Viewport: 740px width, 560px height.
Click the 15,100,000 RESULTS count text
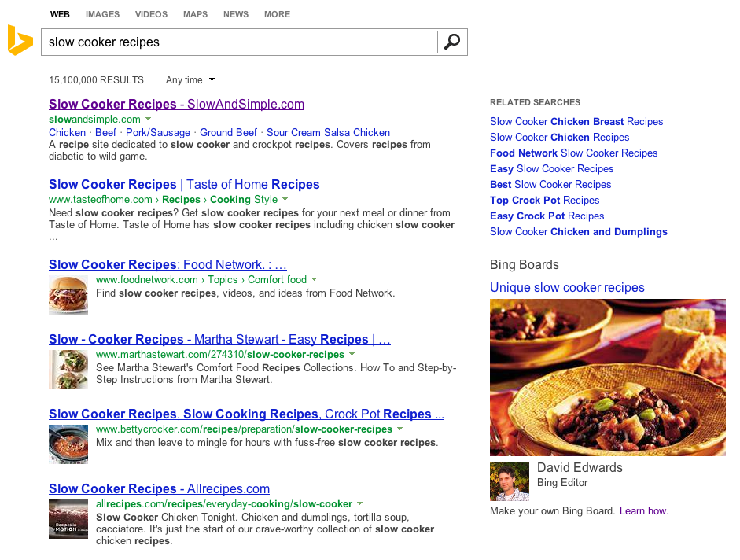click(x=96, y=79)
